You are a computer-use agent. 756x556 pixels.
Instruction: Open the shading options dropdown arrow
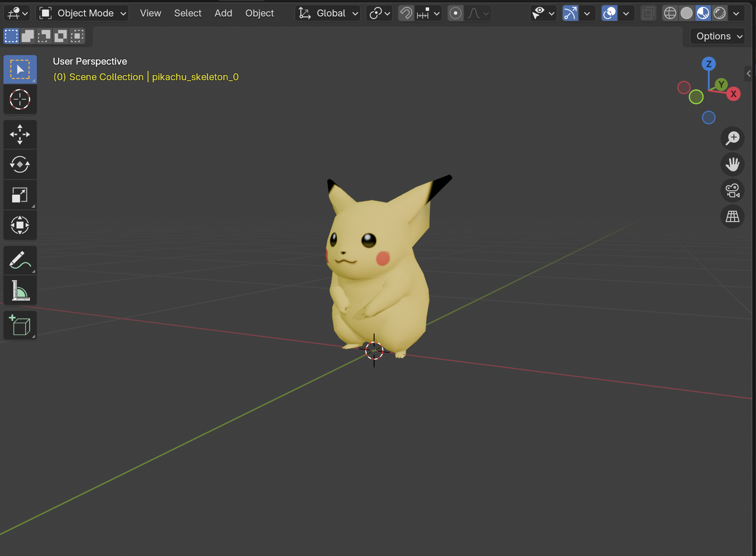(736, 13)
